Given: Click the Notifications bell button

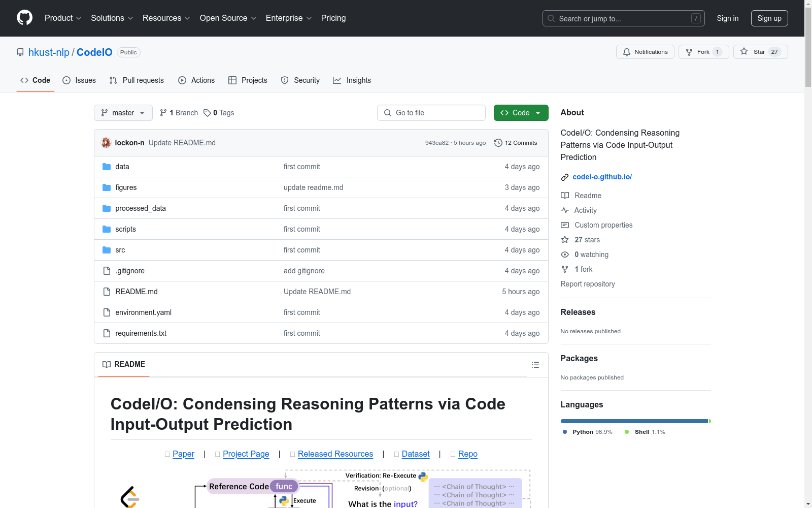Looking at the screenshot, I should coord(645,52).
